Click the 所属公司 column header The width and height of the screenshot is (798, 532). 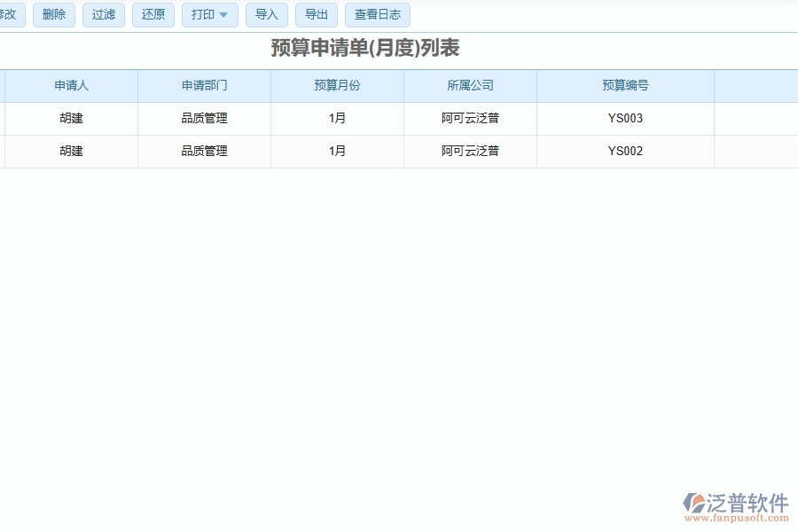pos(470,85)
